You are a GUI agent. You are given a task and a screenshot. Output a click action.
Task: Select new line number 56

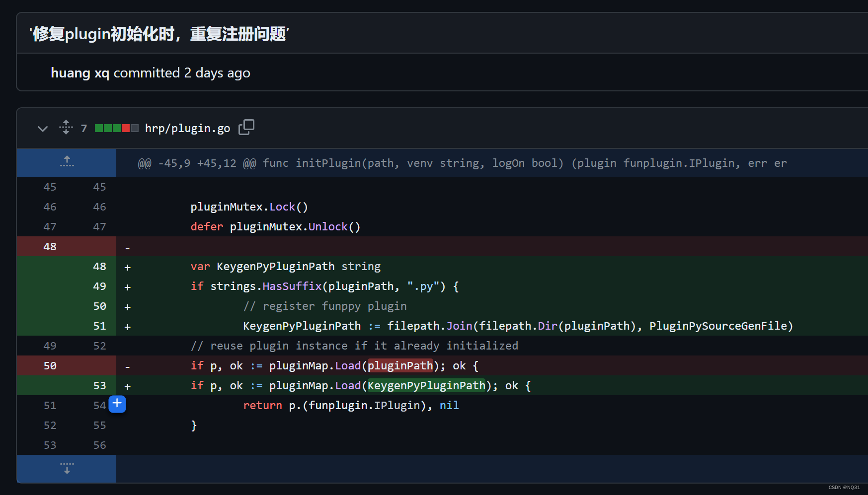[x=99, y=445]
